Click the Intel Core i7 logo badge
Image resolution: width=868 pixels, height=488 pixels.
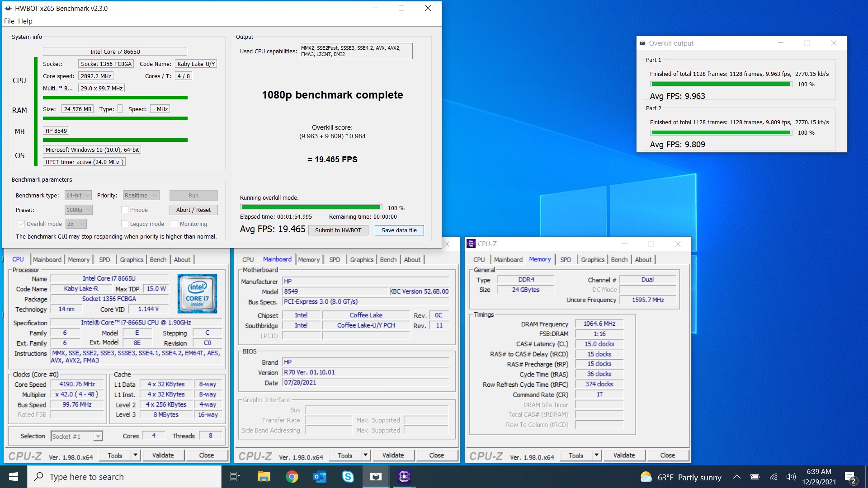tap(197, 294)
